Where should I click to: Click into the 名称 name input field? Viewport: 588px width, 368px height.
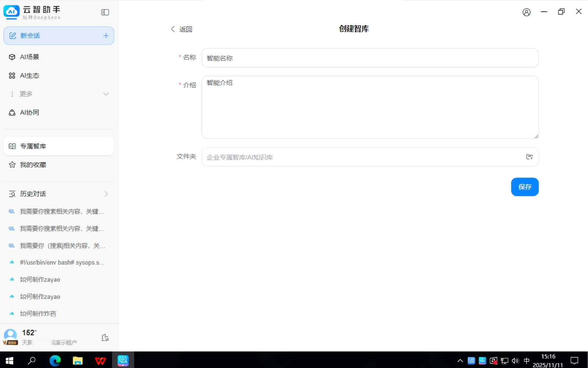tap(370, 58)
